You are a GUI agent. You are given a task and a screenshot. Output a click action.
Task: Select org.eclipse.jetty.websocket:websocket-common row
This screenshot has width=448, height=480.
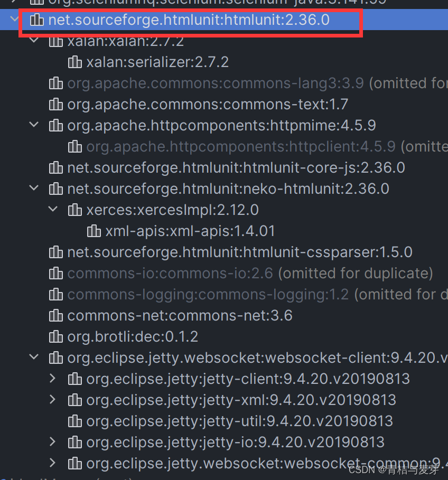(224, 464)
